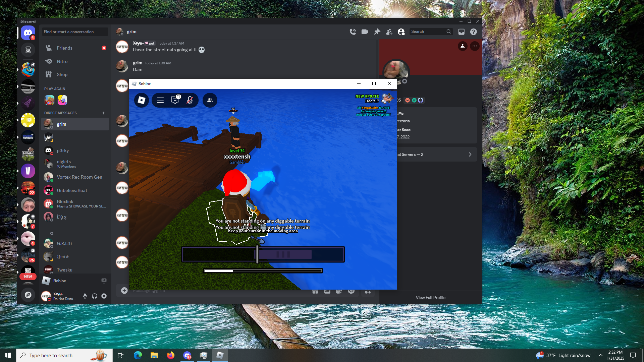Open the Shop tab
The width and height of the screenshot is (644, 362).
click(75, 74)
